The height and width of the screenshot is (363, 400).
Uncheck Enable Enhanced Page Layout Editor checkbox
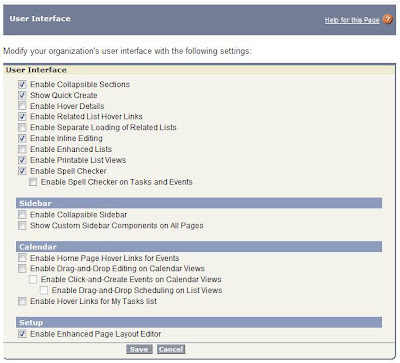(x=22, y=334)
